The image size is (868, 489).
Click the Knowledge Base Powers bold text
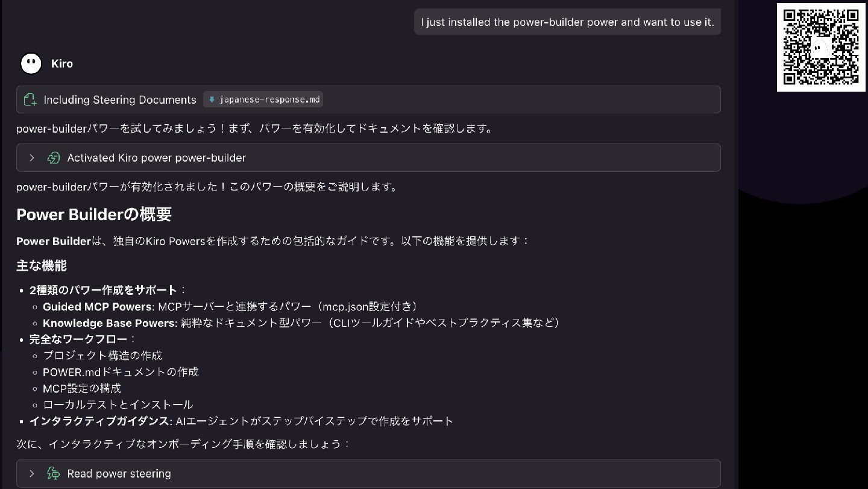[110, 323]
